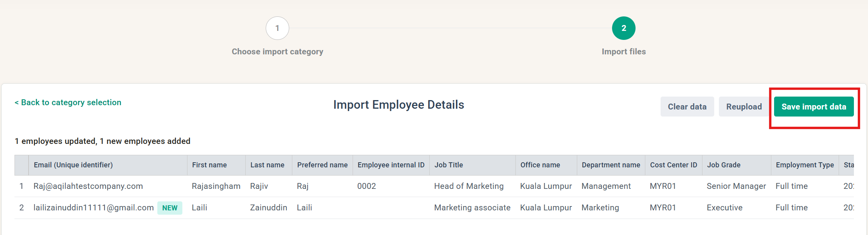Click the Import files step label
The height and width of the screenshot is (235, 868).
click(624, 52)
